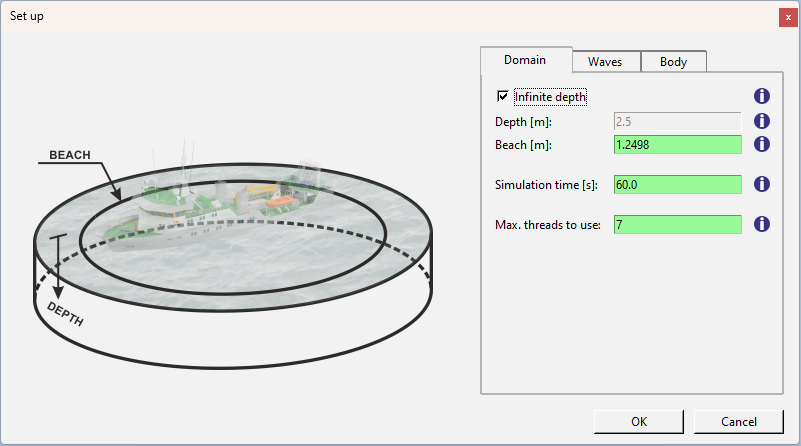This screenshot has height=446, width=801.
Task: Uncheck the Infinite depth checkbox
Action: [x=503, y=96]
